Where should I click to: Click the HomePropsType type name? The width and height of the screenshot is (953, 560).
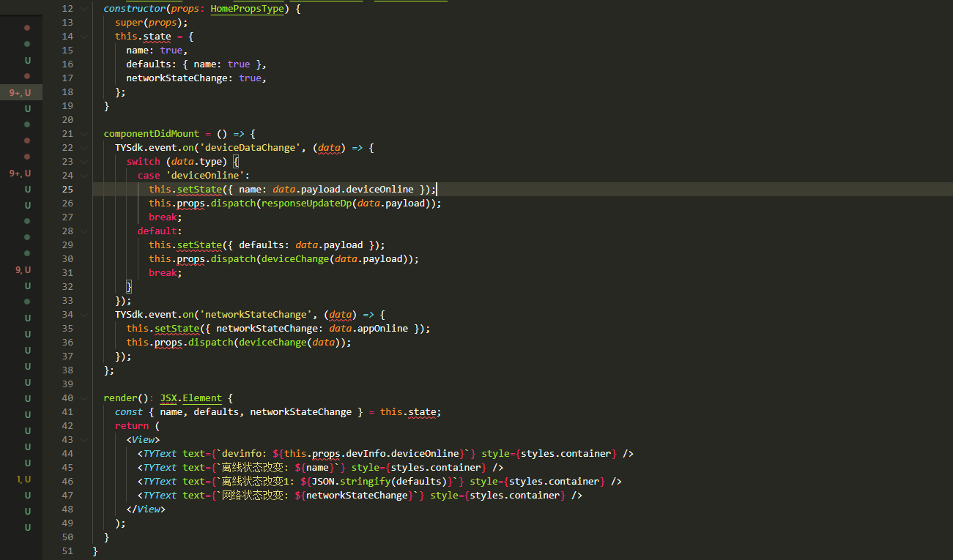click(247, 9)
